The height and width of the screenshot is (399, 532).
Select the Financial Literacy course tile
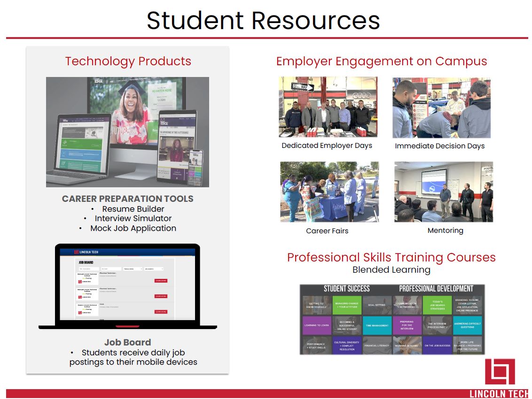tap(376, 345)
